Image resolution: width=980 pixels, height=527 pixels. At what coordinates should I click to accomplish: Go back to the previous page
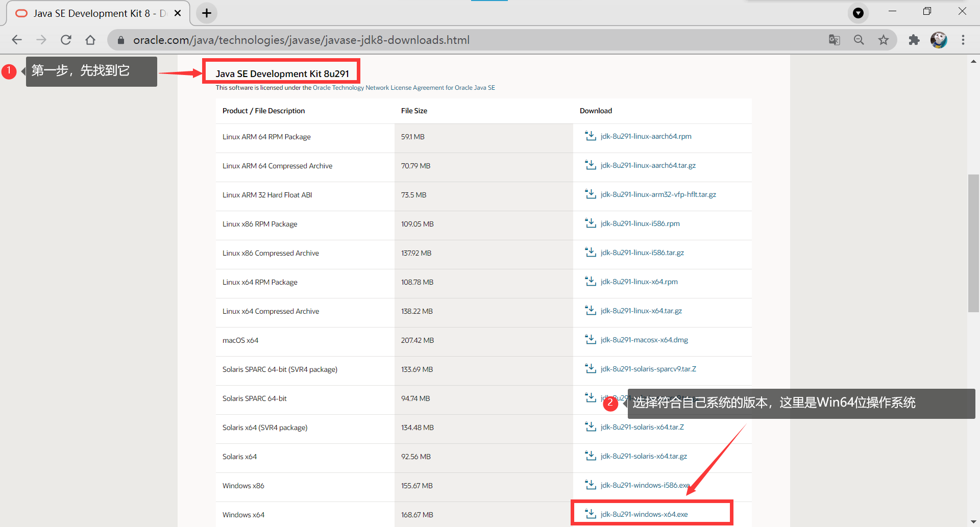click(17, 40)
